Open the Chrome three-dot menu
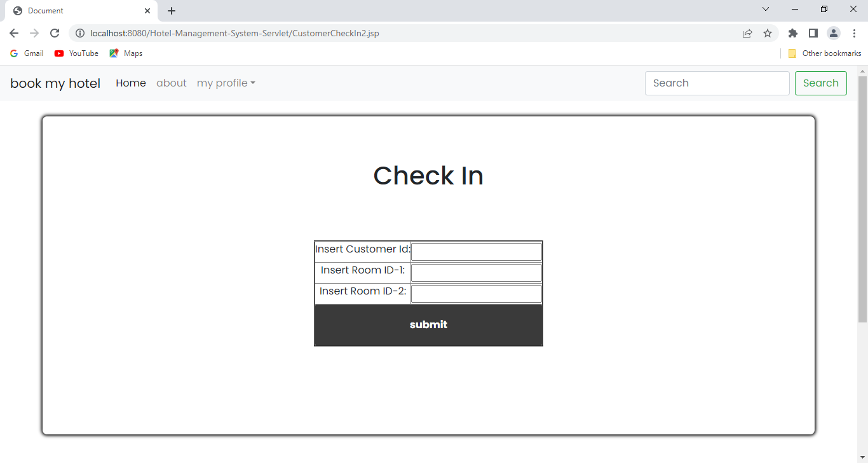 854,33
